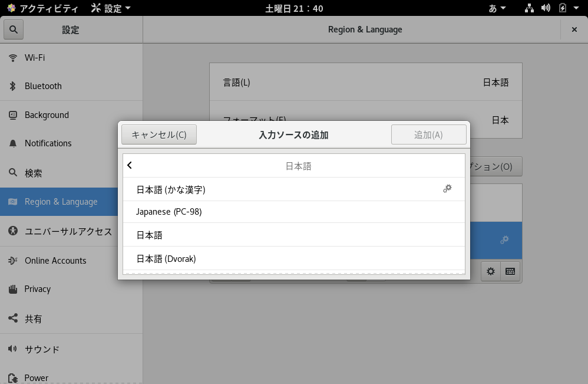Click the battery icon in top bar
Image resolution: width=588 pixels, height=384 pixels.
563,8
